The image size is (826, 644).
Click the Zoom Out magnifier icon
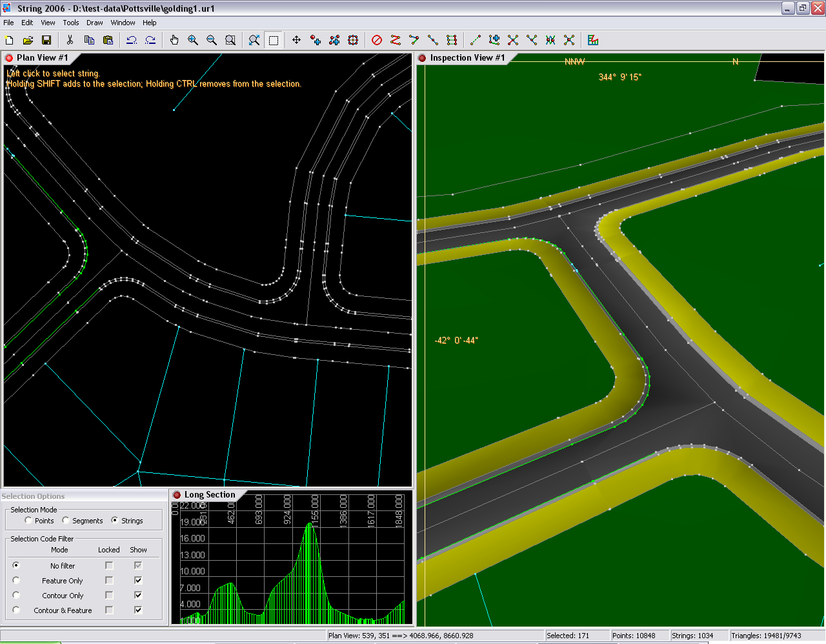click(212, 40)
